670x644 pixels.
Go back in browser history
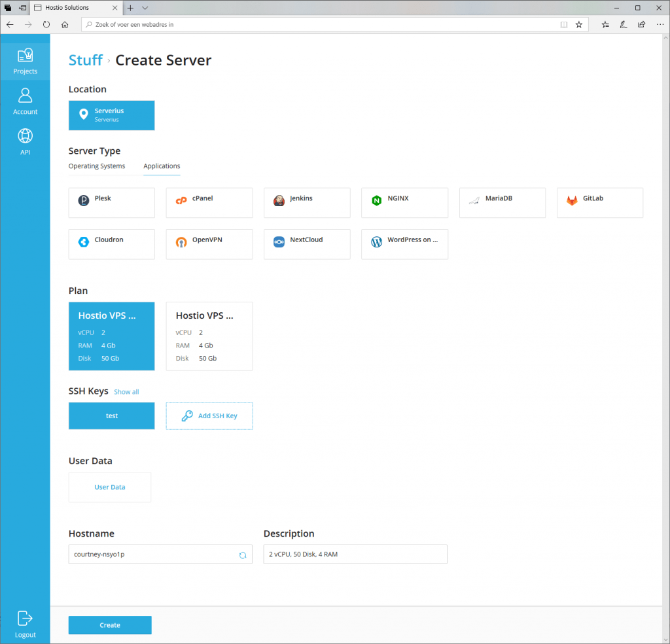(x=10, y=24)
